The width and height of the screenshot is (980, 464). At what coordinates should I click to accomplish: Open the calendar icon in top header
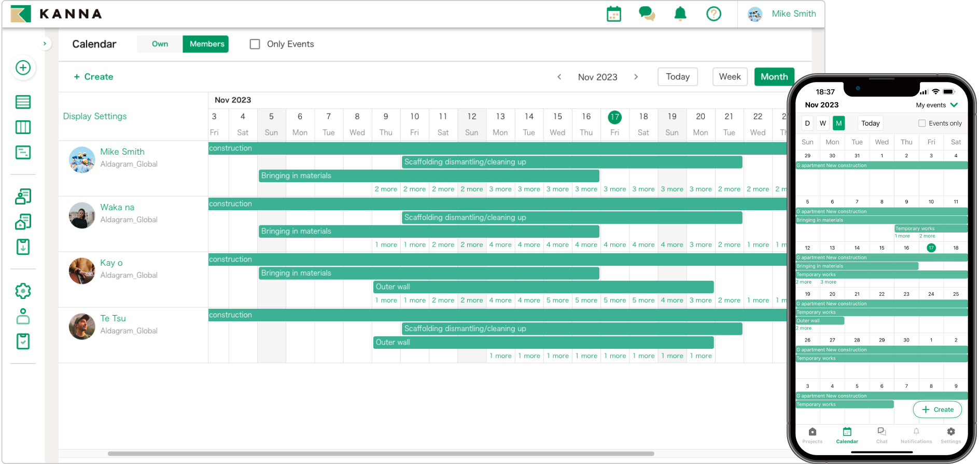click(x=614, y=14)
